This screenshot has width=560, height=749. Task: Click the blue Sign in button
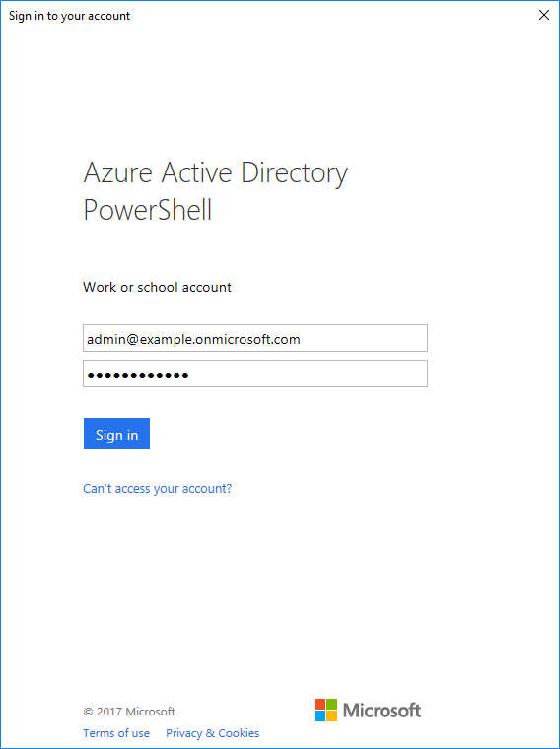(x=116, y=434)
